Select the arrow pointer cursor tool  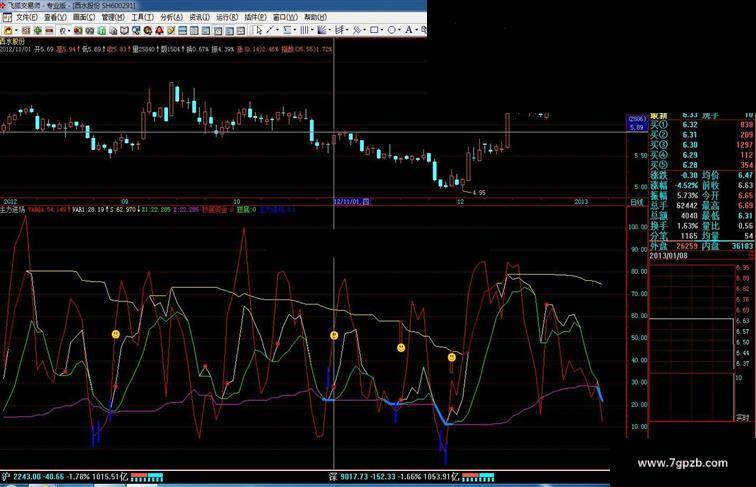pos(259,30)
